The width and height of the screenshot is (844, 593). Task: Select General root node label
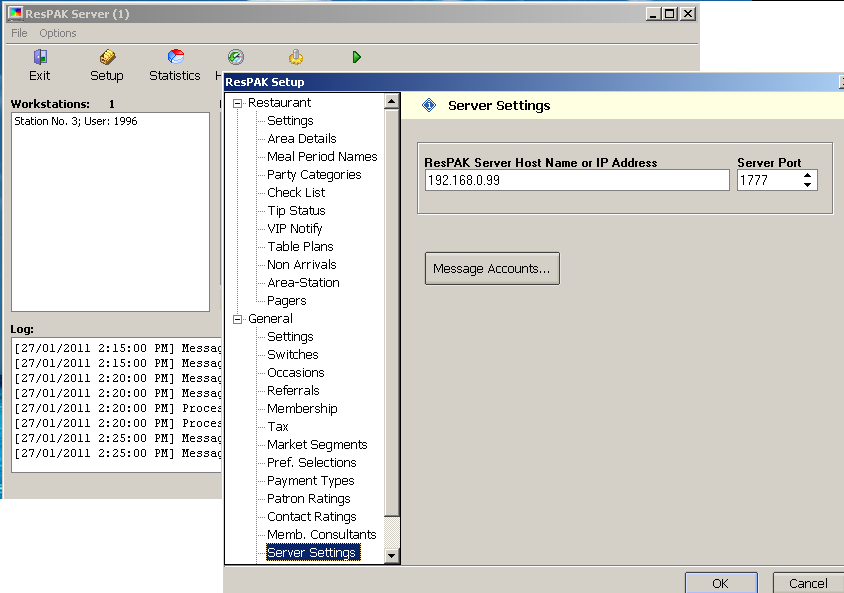pyautogui.click(x=270, y=319)
